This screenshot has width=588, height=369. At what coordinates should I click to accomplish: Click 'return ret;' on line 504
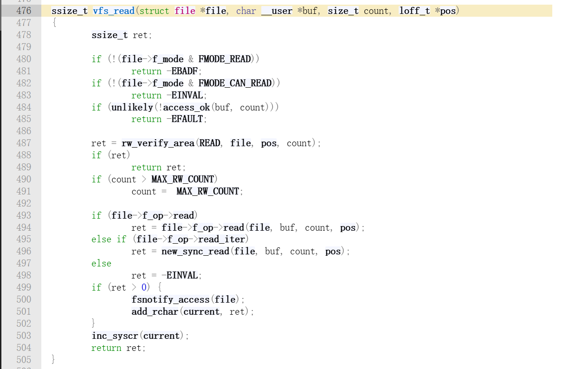point(118,348)
